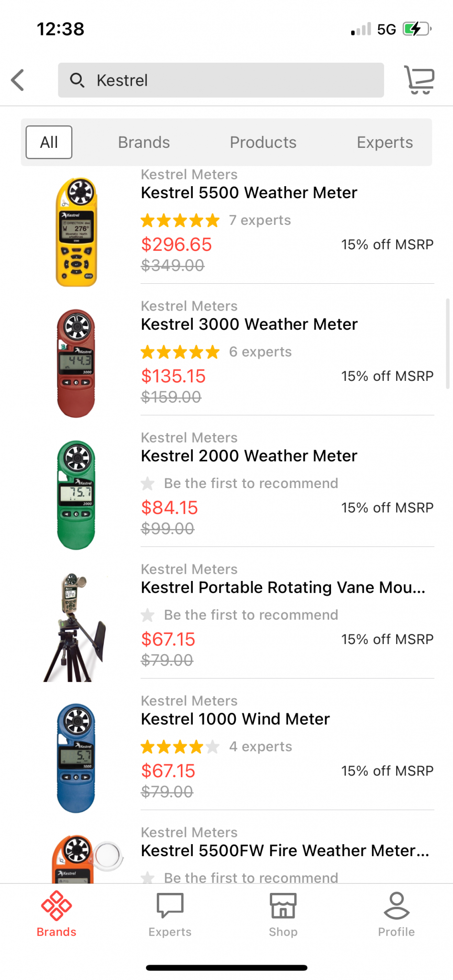Open Brands in the bottom bar

coord(56,914)
